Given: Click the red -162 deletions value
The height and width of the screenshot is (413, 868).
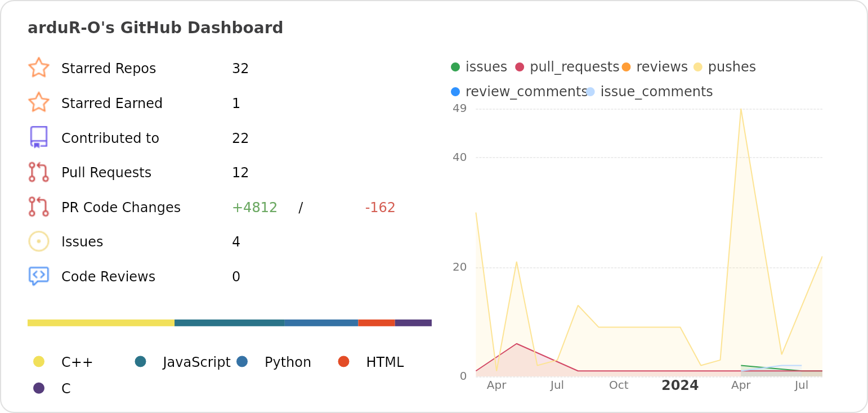Looking at the screenshot, I should [381, 208].
